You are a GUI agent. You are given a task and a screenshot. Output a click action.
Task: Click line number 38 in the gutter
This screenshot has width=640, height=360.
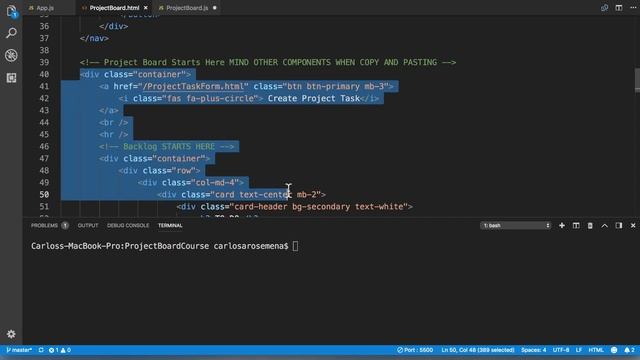44,50
